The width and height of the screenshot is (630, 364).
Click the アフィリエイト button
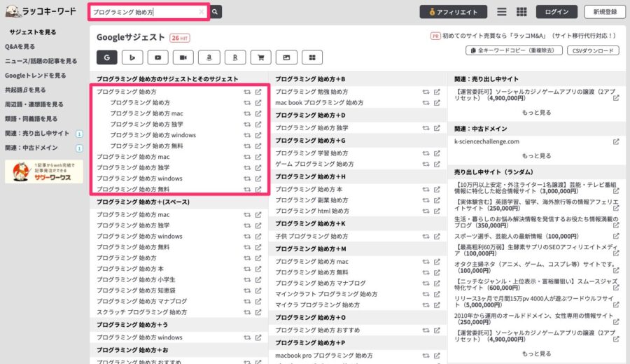(453, 12)
